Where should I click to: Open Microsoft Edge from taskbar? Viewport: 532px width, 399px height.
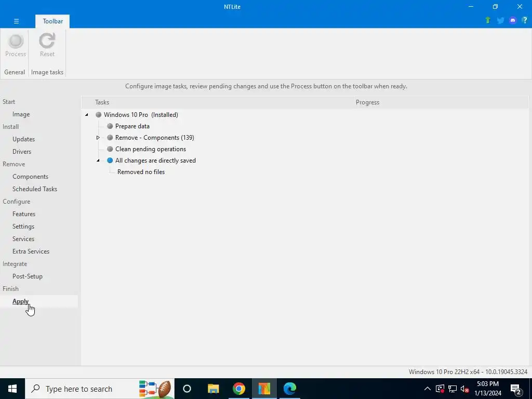(x=290, y=389)
